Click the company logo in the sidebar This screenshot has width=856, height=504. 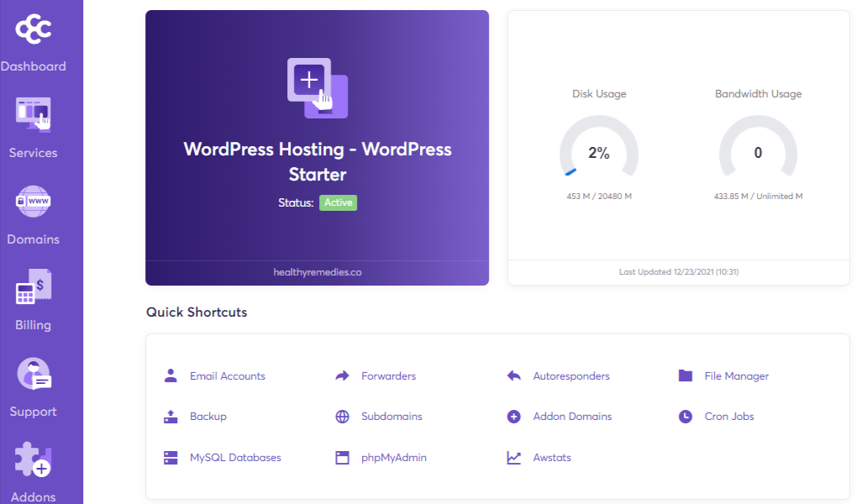click(x=34, y=29)
